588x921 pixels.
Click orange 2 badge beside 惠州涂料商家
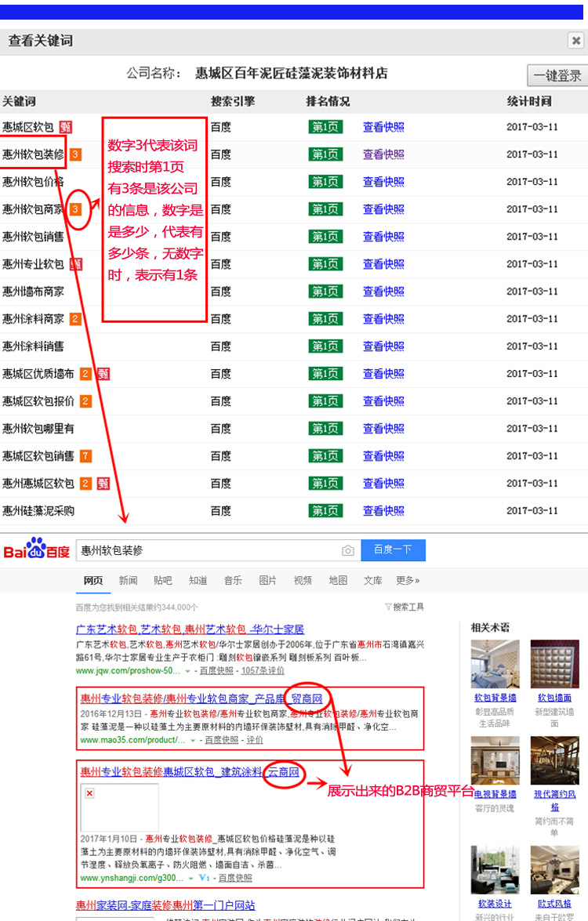tap(75, 319)
